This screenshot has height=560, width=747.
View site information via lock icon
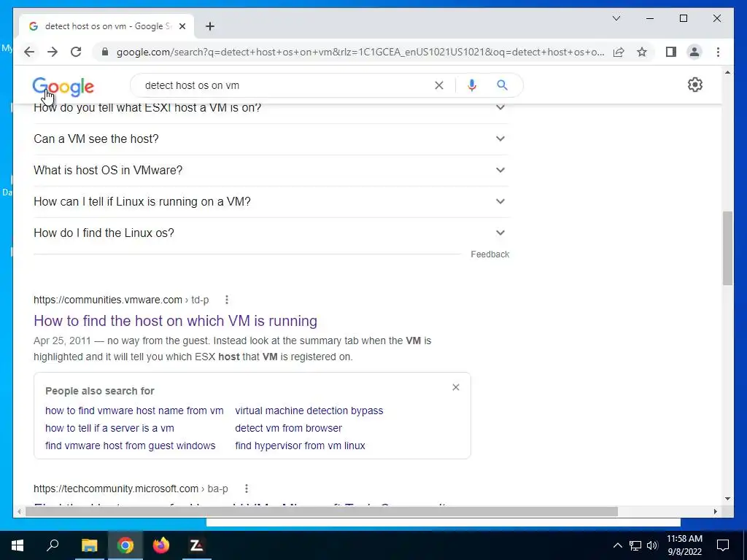(x=105, y=52)
